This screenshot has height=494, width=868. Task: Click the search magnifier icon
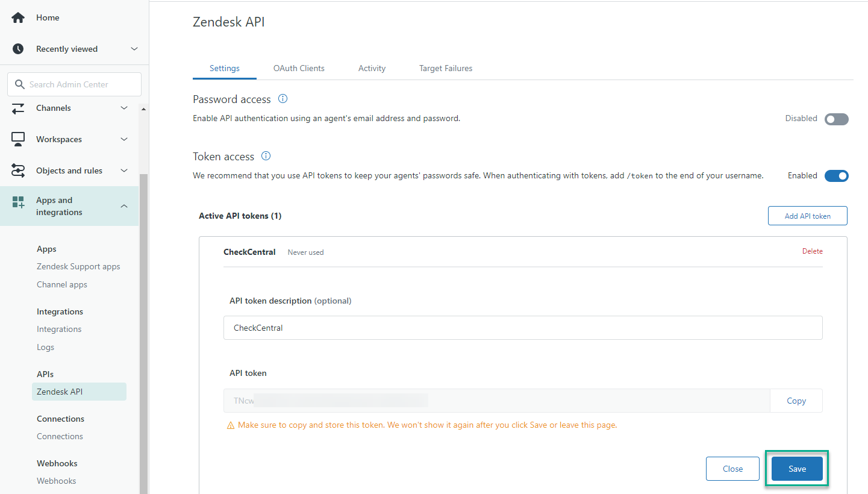click(20, 84)
